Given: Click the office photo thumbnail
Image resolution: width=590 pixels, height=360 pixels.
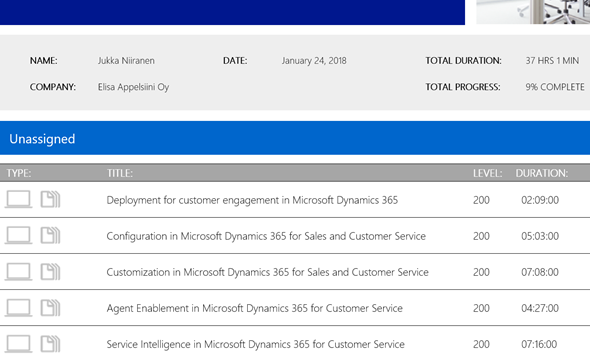Looking at the screenshot, I should pyautogui.click(x=533, y=12).
